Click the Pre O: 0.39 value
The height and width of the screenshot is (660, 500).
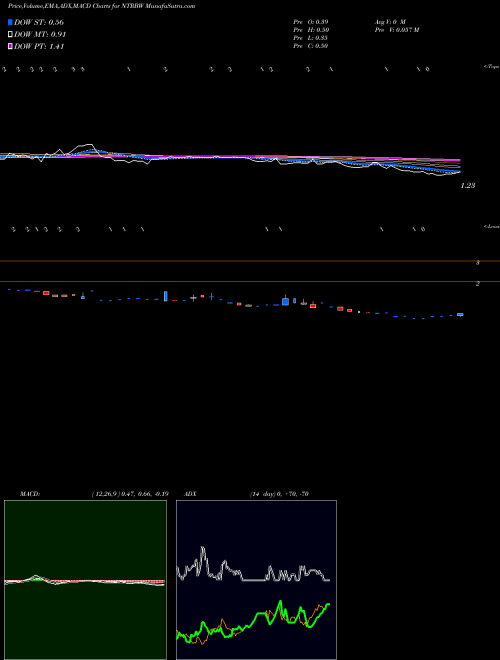click(311, 21)
